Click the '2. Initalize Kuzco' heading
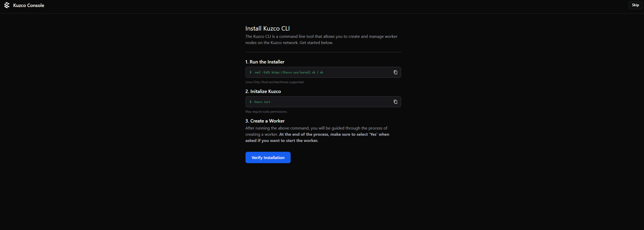The image size is (644, 230). coord(263,91)
